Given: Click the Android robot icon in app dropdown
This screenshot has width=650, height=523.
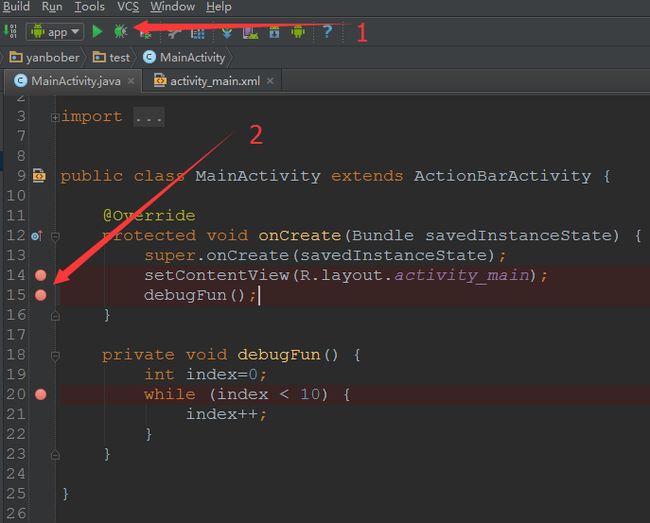Looking at the screenshot, I should [37, 31].
